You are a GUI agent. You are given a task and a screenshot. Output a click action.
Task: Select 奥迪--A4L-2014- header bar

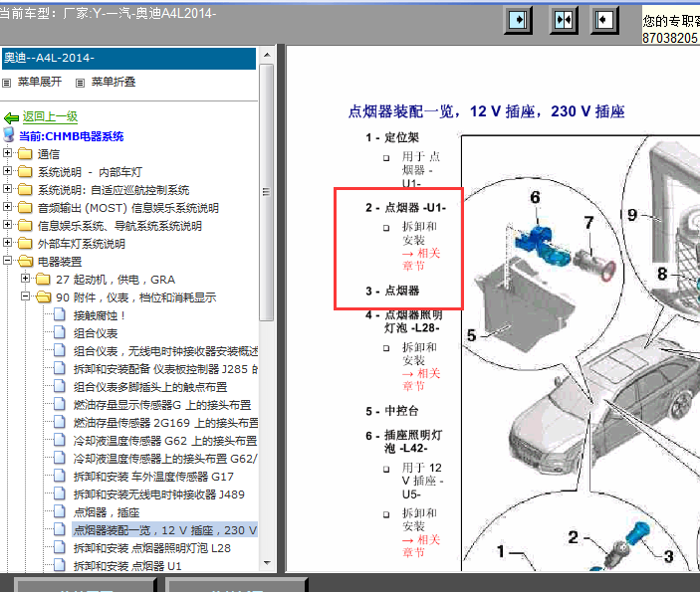[129, 59]
